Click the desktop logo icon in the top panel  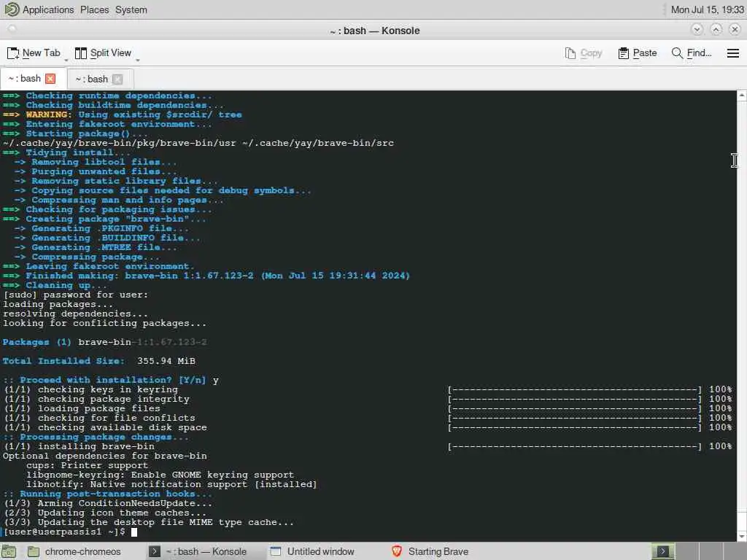[12, 9]
